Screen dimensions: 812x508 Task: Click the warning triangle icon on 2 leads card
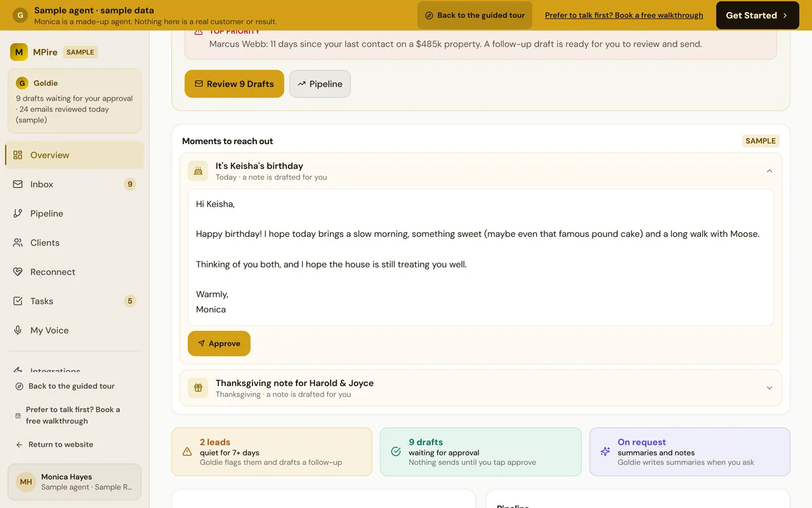coord(187,451)
